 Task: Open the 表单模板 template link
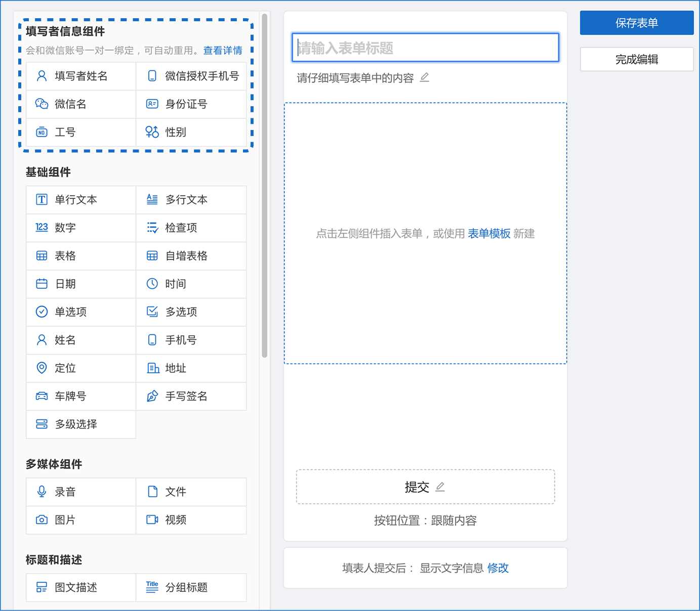(489, 233)
